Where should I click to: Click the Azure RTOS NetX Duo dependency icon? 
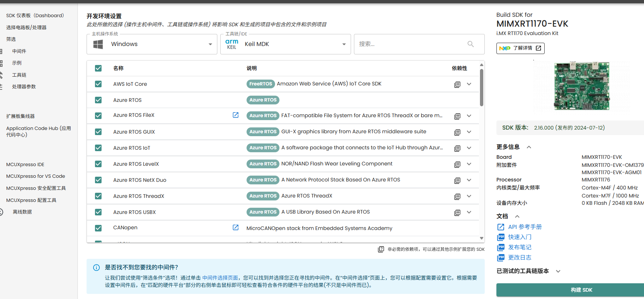tap(457, 180)
